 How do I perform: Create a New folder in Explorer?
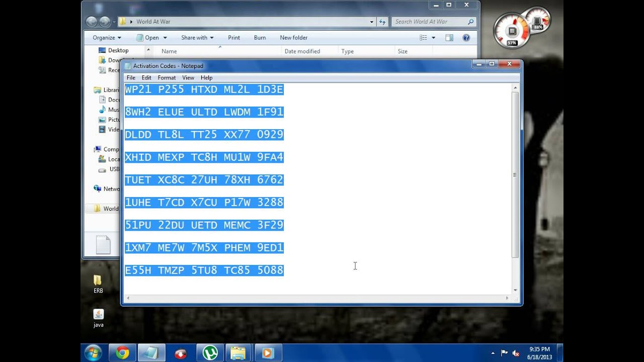pyautogui.click(x=294, y=38)
